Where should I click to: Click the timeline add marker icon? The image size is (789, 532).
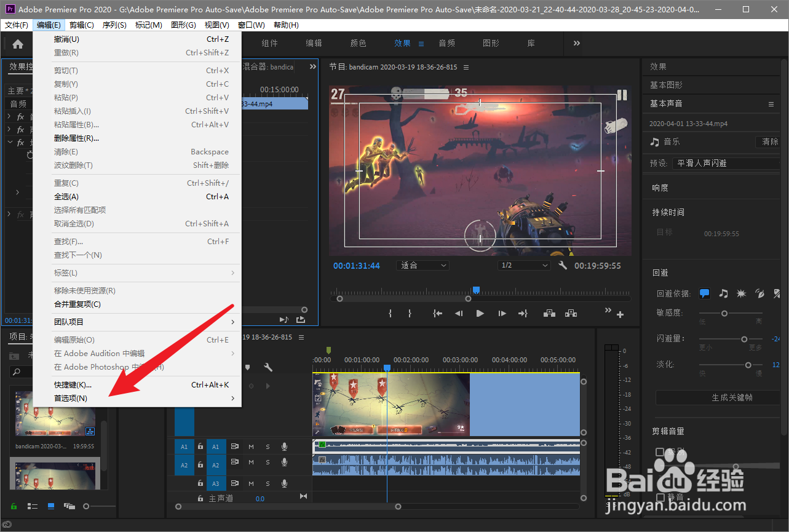tap(247, 367)
